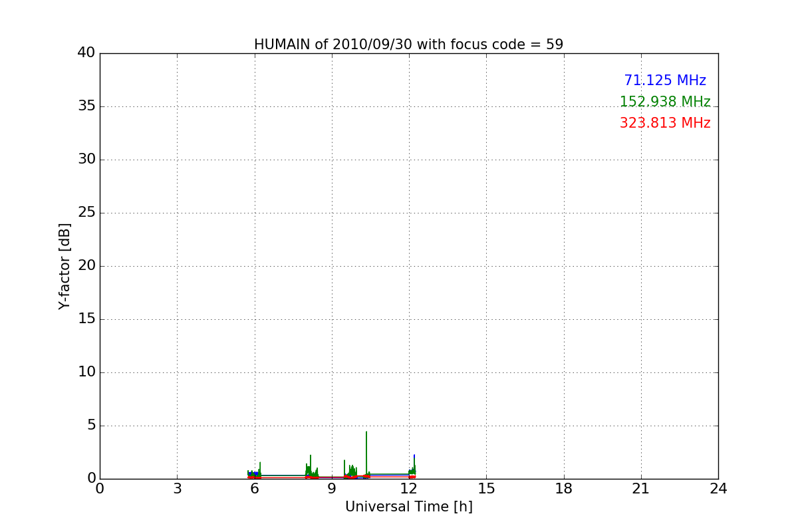Click y-axis tick label 25
Viewport: 798px width, 532px height.
[86, 213]
